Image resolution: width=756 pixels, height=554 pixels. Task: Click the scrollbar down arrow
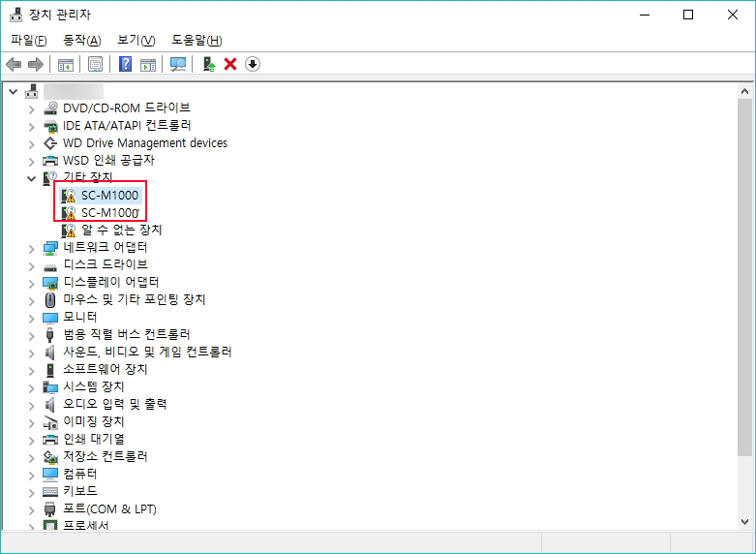[744, 522]
